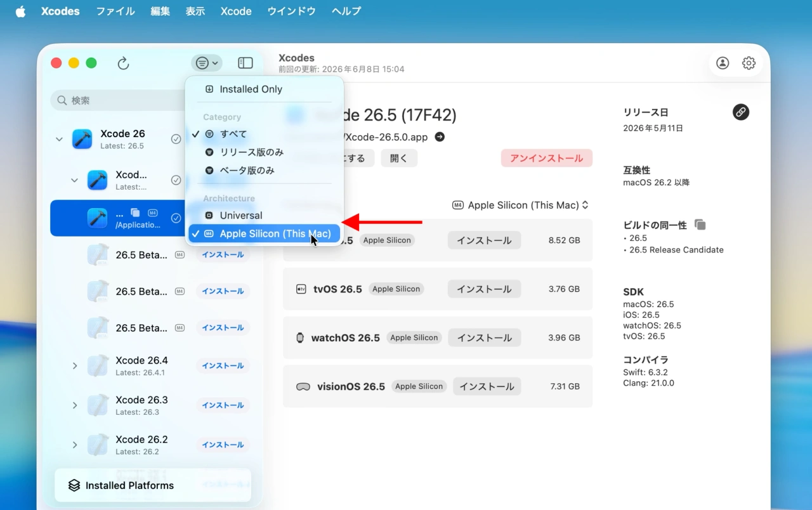Select Apple Silicon (This Mac) menu option

pos(265,234)
